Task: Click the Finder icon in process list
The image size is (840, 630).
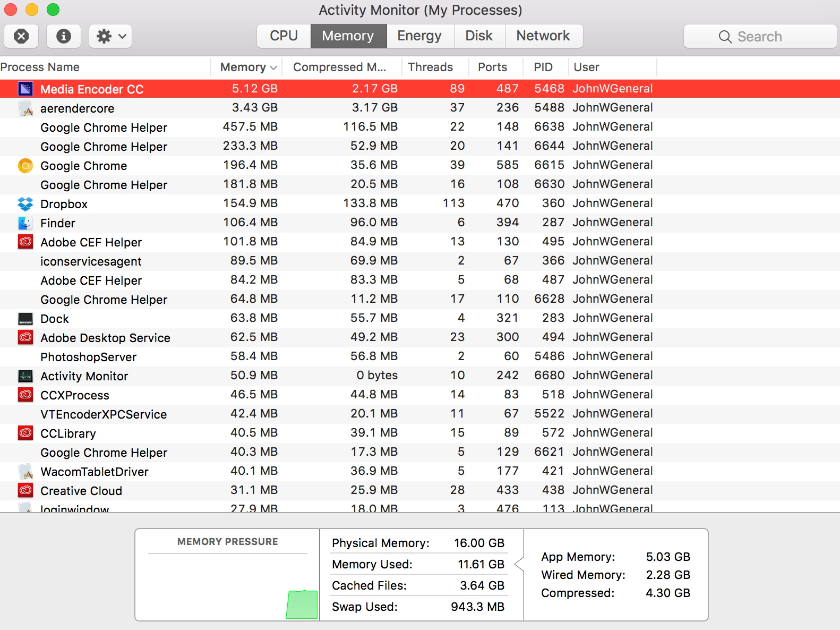Action: tap(25, 223)
